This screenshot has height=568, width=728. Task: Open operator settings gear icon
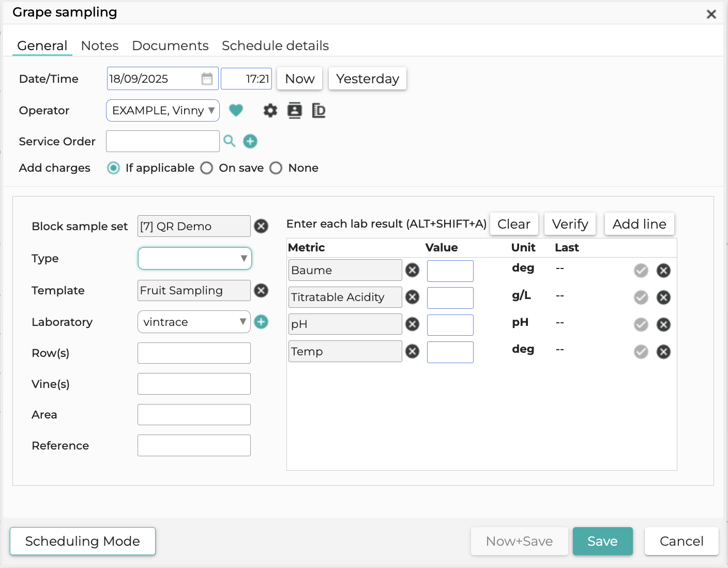tap(270, 110)
